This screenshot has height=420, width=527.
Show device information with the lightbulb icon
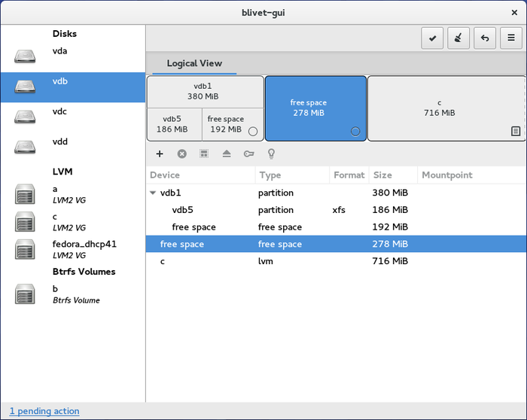pyautogui.click(x=271, y=154)
